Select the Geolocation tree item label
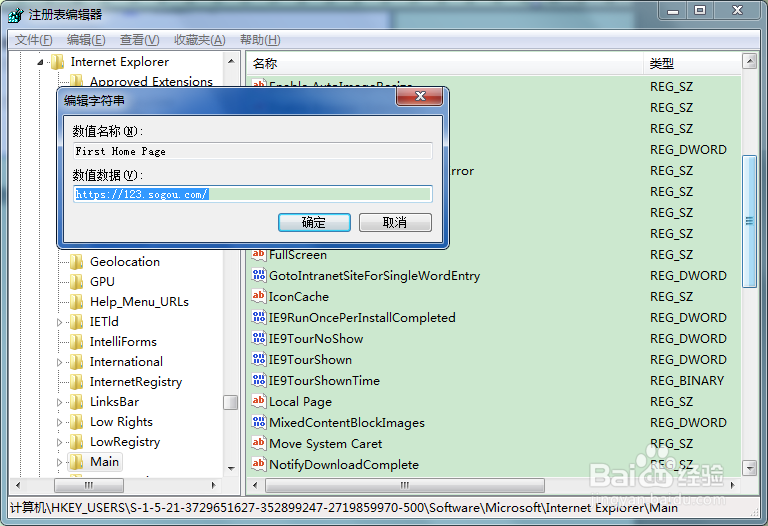768x526 pixels. coord(125,262)
